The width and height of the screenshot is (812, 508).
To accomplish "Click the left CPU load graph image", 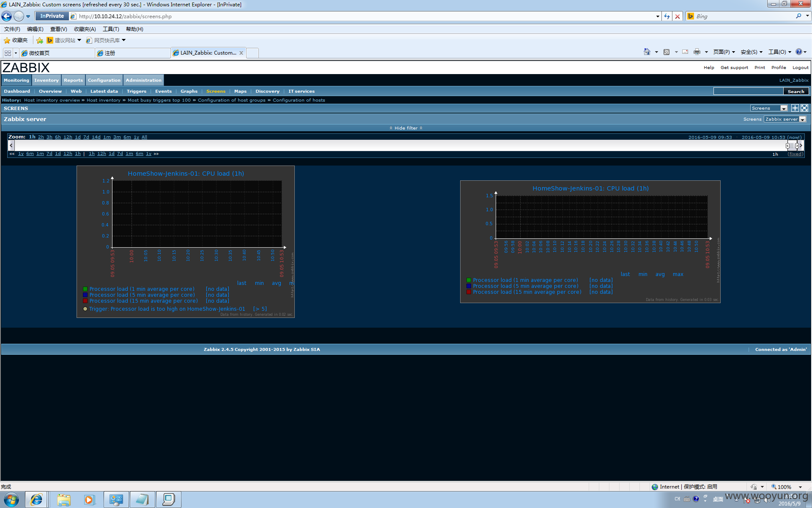I will (186, 242).
